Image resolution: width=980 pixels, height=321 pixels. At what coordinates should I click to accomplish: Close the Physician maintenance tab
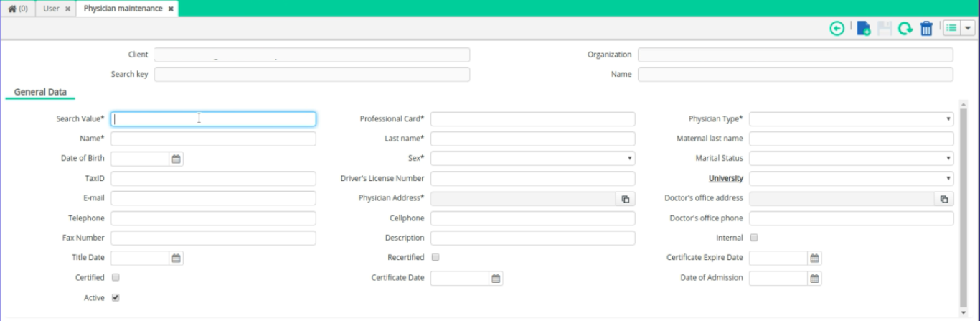pos(171,9)
